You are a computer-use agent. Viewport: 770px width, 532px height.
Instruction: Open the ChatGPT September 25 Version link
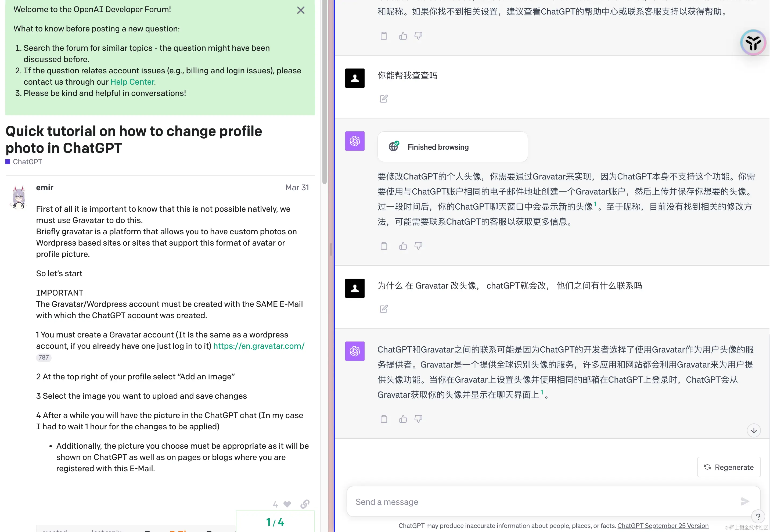tap(663, 526)
